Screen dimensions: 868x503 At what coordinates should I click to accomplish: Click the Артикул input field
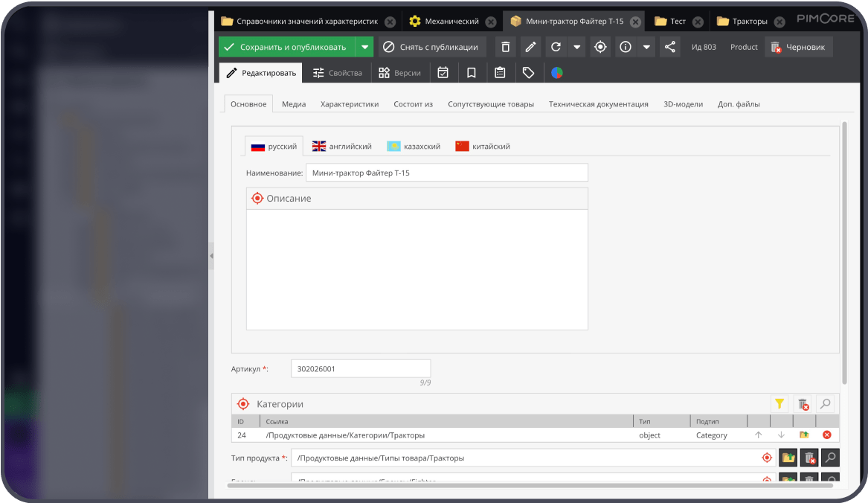pyautogui.click(x=361, y=369)
